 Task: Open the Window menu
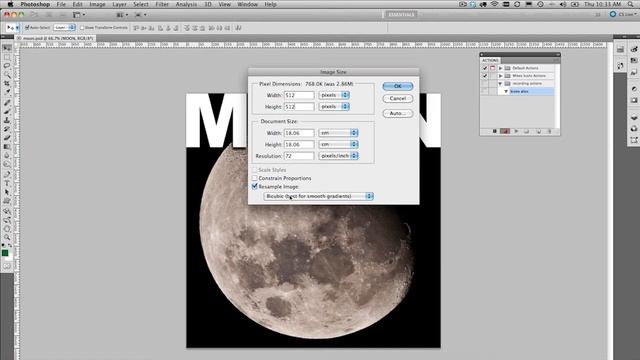pos(247,4)
